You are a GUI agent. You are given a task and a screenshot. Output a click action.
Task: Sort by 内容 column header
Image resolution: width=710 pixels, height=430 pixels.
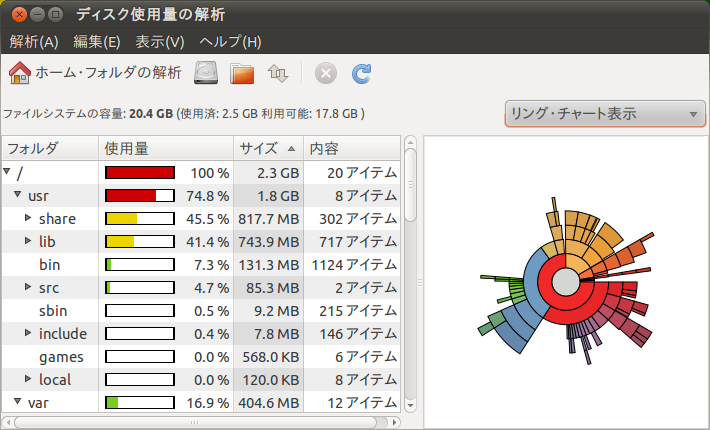pyautogui.click(x=352, y=148)
